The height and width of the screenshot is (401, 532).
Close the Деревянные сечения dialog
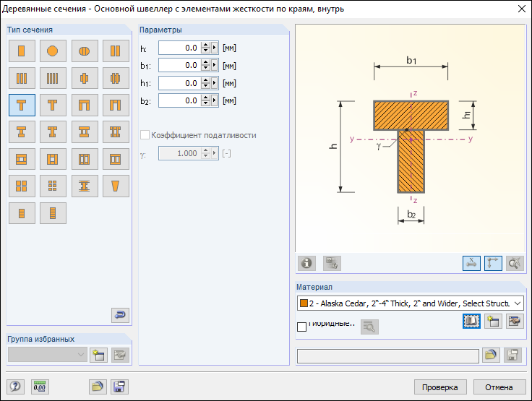click(x=522, y=9)
